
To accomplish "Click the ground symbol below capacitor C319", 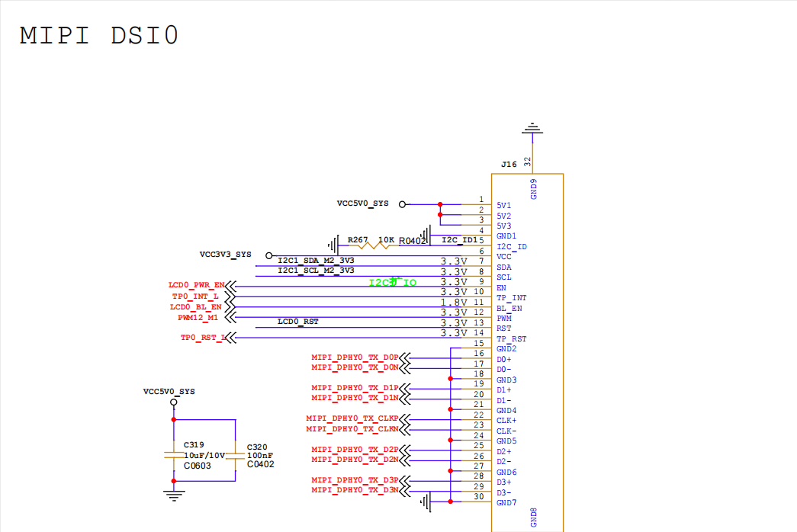I will 174,495.
